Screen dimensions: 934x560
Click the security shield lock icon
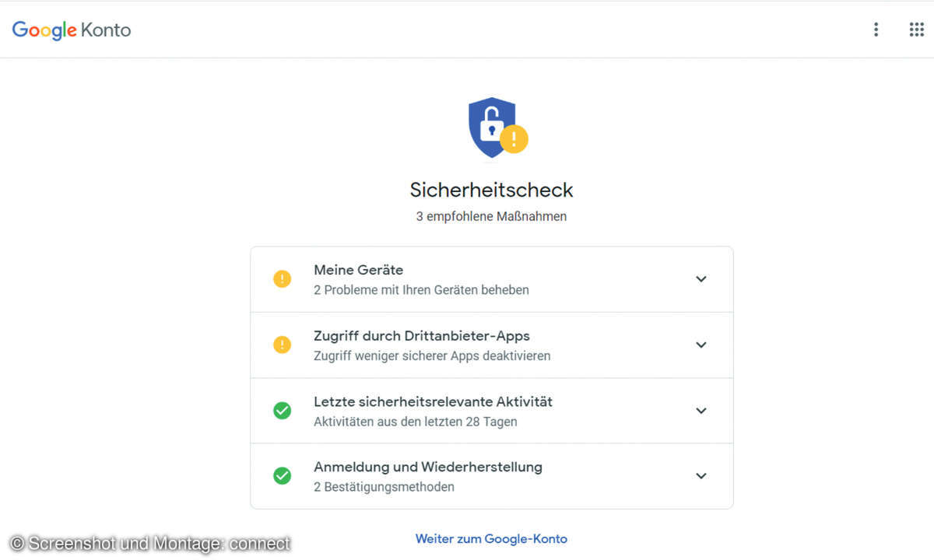click(x=490, y=125)
